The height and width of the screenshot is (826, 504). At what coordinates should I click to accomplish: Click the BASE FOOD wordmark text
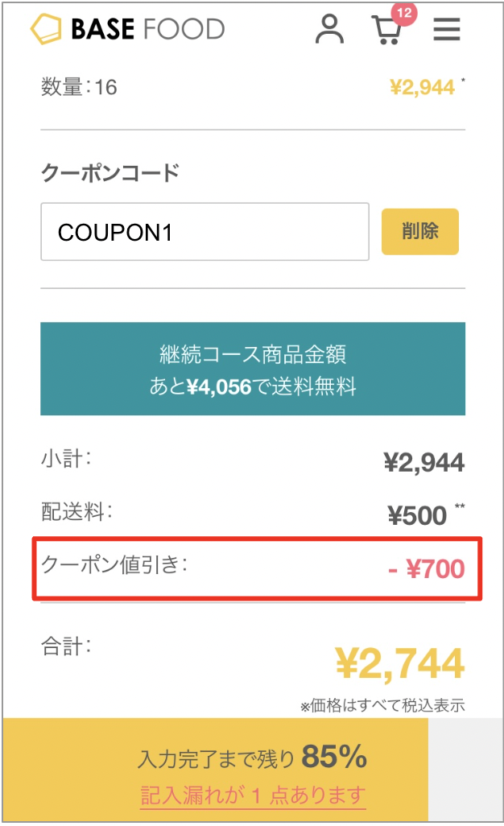click(147, 30)
